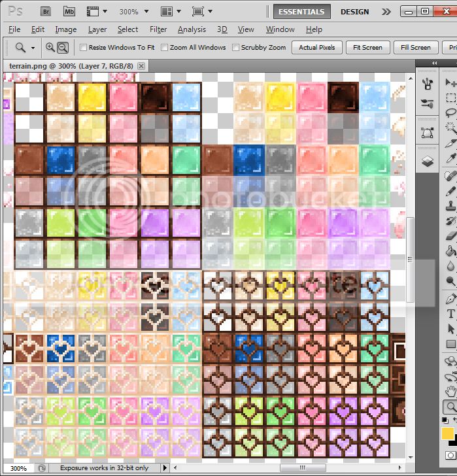Launch Adobe Bridge from top bar

[46, 12]
